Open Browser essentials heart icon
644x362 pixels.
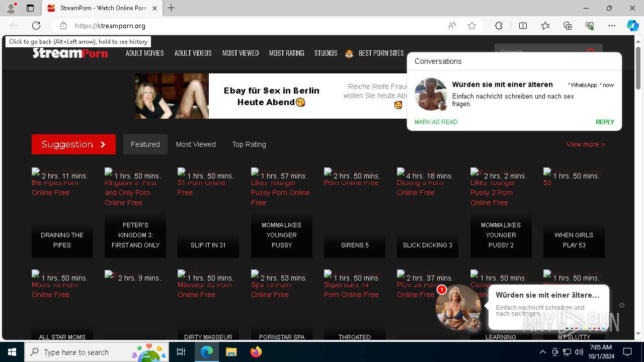tap(590, 26)
